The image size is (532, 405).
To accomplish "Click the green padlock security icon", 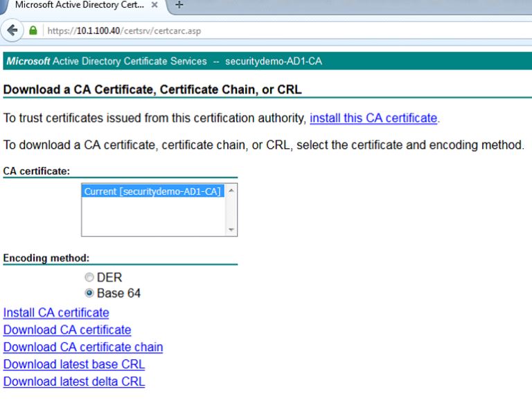I will tap(33, 30).
